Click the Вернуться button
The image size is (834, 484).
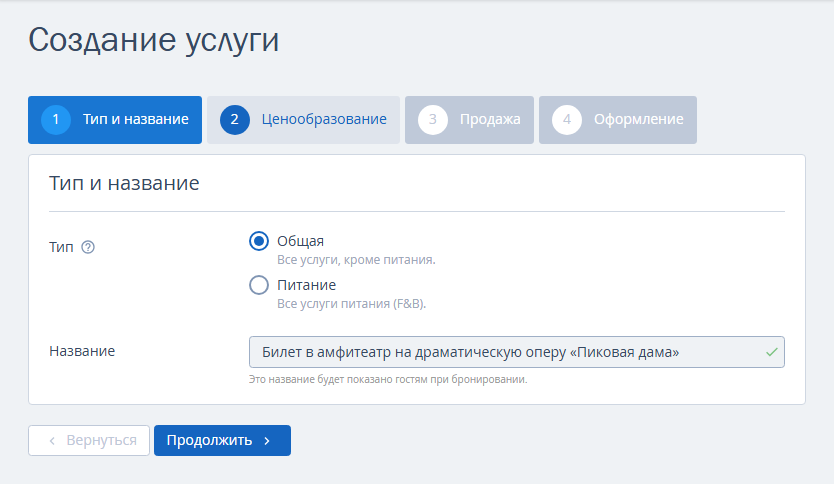coord(89,440)
